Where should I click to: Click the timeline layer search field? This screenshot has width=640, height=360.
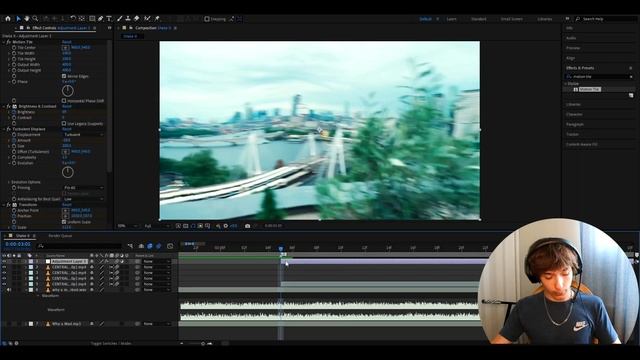coord(80,246)
